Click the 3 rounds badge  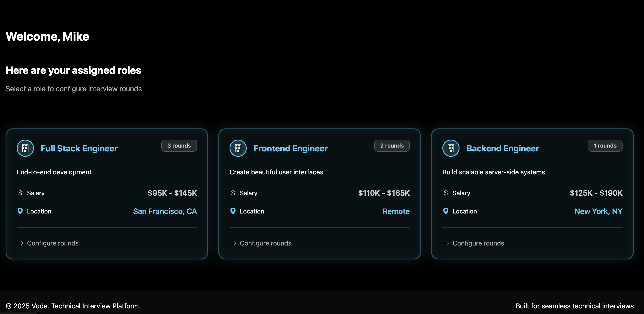pyautogui.click(x=179, y=146)
